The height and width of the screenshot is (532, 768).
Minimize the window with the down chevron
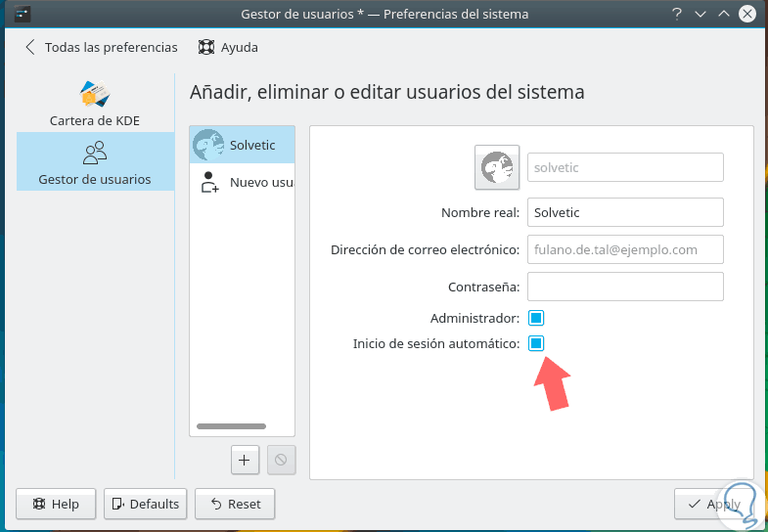click(x=700, y=14)
